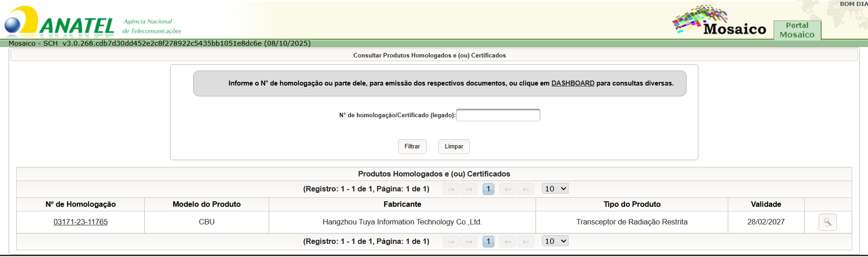Go to first page in top paginator
The height and width of the screenshot is (257, 868).
[x=451, y=189]
